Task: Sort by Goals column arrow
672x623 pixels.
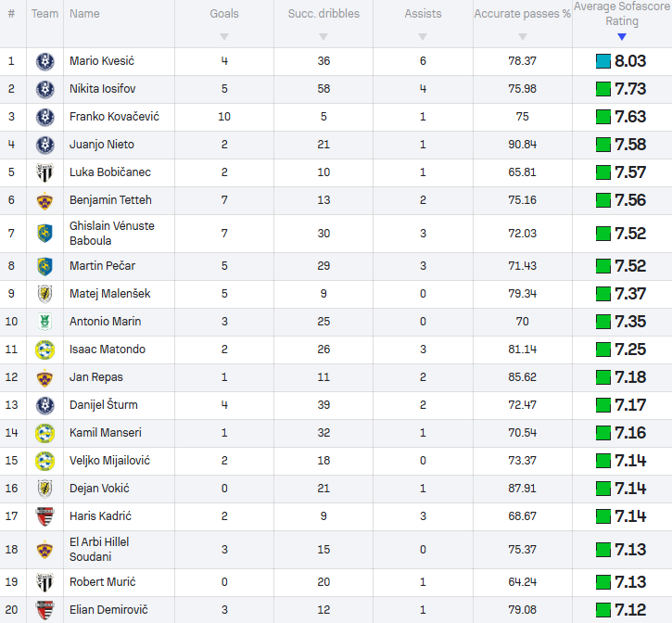Action: tap(223, 37)
